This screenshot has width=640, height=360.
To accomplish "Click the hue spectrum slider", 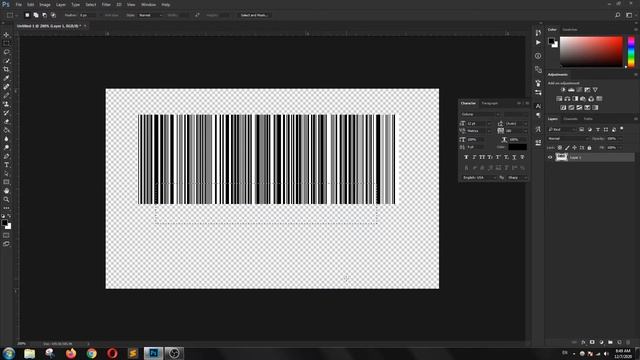I will pyautogui.click(x=631, y=52).
